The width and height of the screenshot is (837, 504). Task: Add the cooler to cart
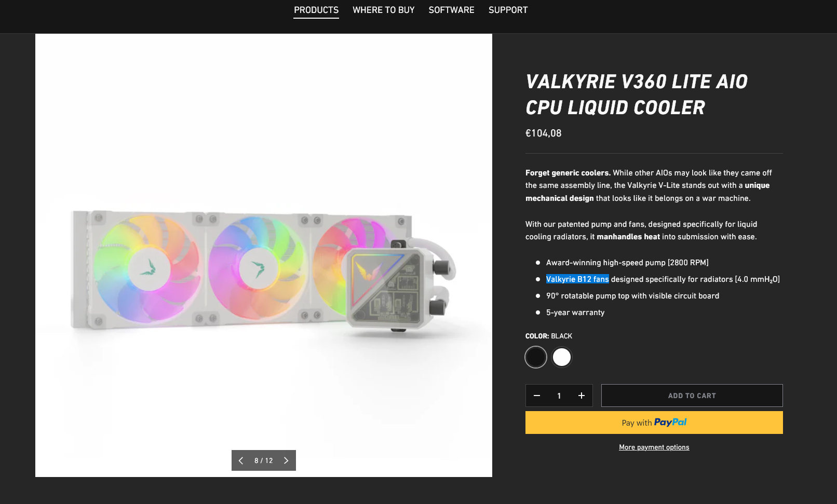692,396
